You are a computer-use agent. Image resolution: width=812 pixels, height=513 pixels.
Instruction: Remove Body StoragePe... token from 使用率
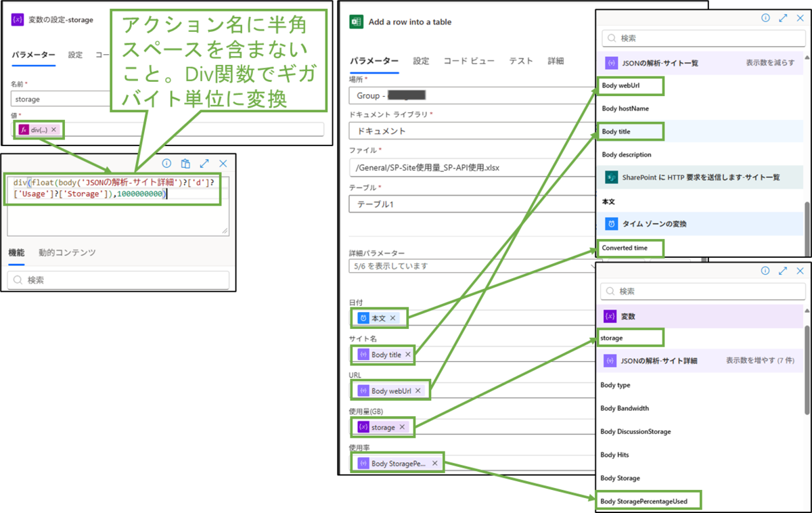click(x=434, y=464)
